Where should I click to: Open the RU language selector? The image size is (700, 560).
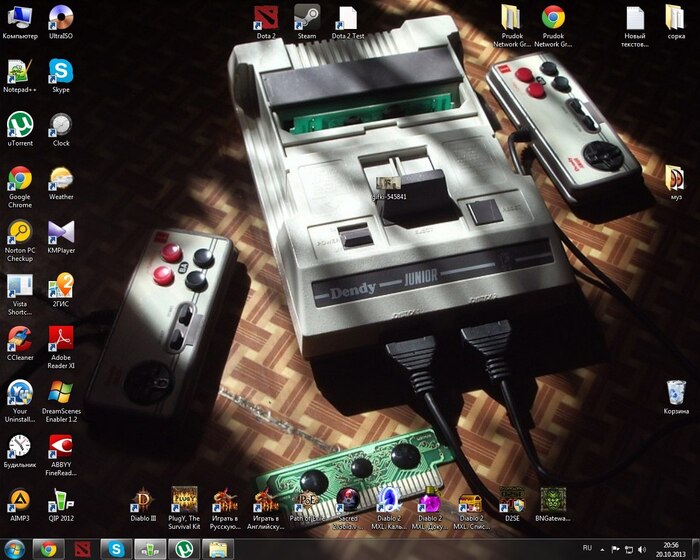point(587,549)
